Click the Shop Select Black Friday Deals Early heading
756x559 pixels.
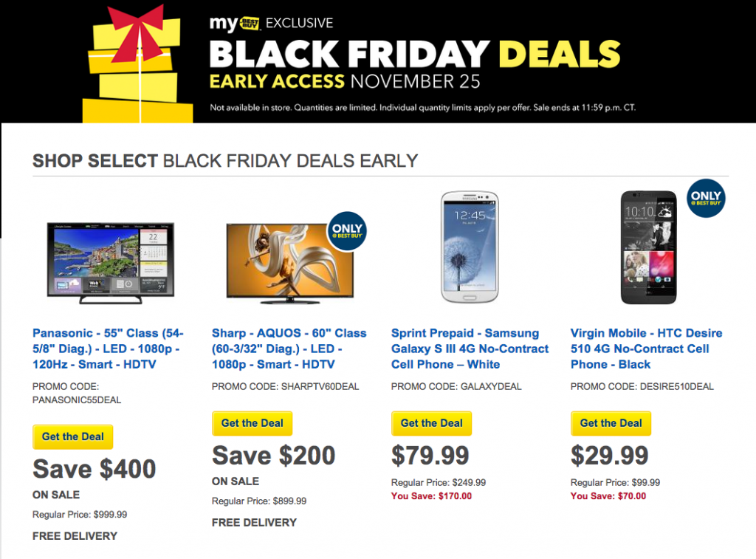pos(225,161)
